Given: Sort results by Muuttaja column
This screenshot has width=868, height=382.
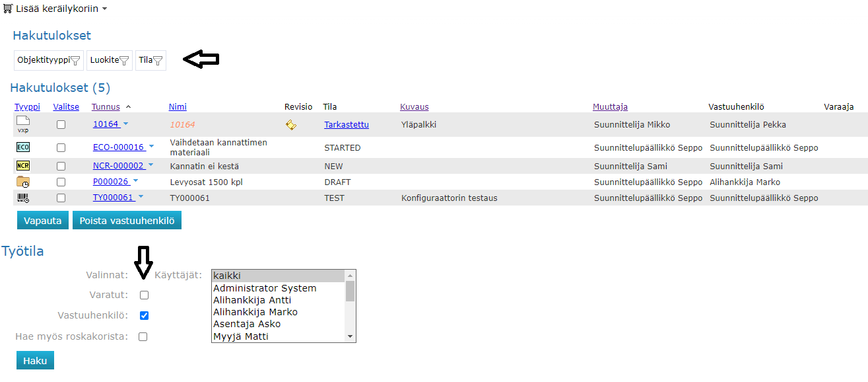Looking at the screenshot, I should [610, 106].
